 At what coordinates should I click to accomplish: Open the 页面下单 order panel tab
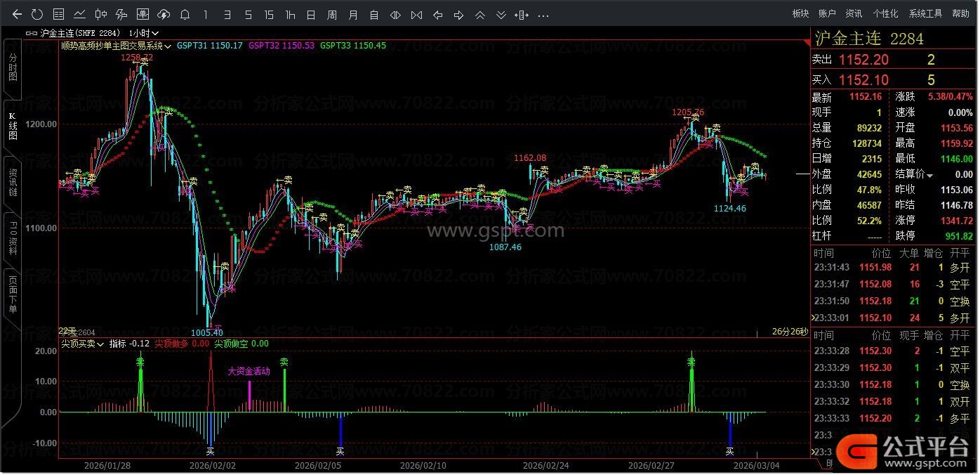12,294
